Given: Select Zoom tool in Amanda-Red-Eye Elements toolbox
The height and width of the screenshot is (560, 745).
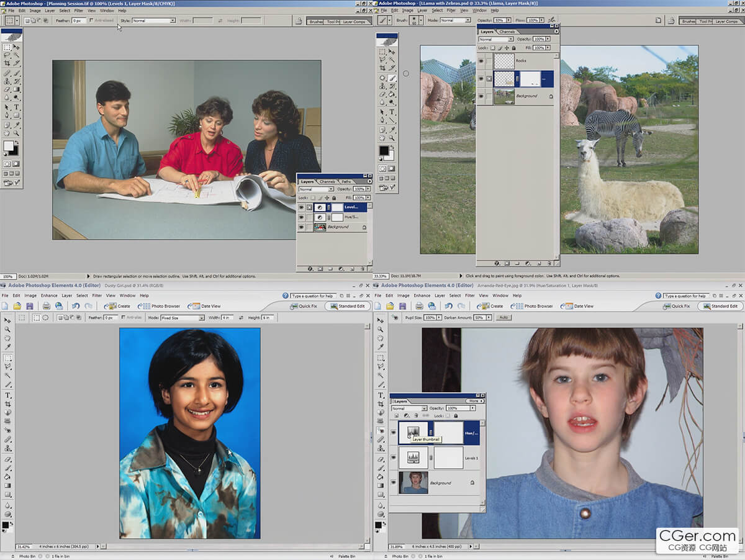Looking at the screenshot, I should click(x=381, y=329).
